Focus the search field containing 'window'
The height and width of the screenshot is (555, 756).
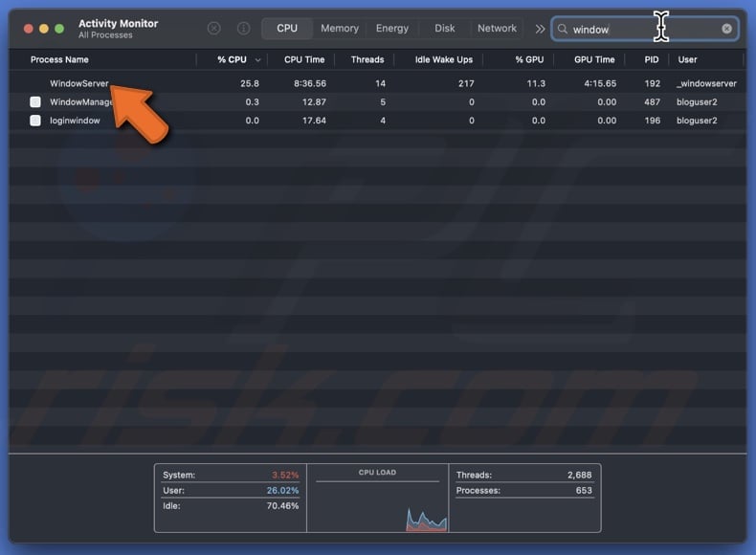click(645, 29)
